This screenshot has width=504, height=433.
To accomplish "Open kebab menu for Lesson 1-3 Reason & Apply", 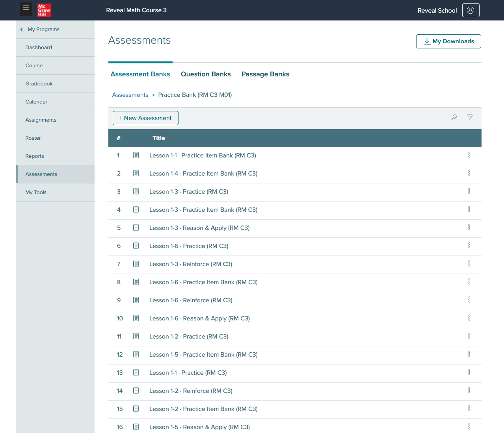I will point(469,228).
